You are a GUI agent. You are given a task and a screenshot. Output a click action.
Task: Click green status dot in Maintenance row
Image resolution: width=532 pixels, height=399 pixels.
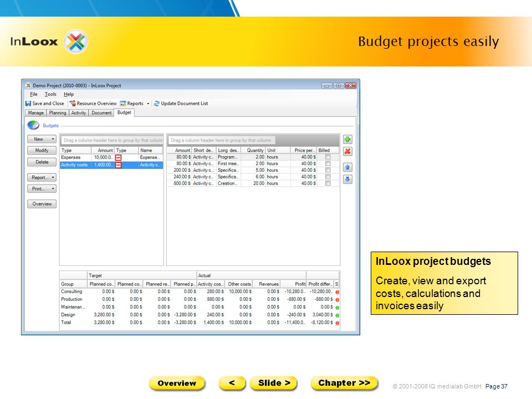click(x=337, y=308)
